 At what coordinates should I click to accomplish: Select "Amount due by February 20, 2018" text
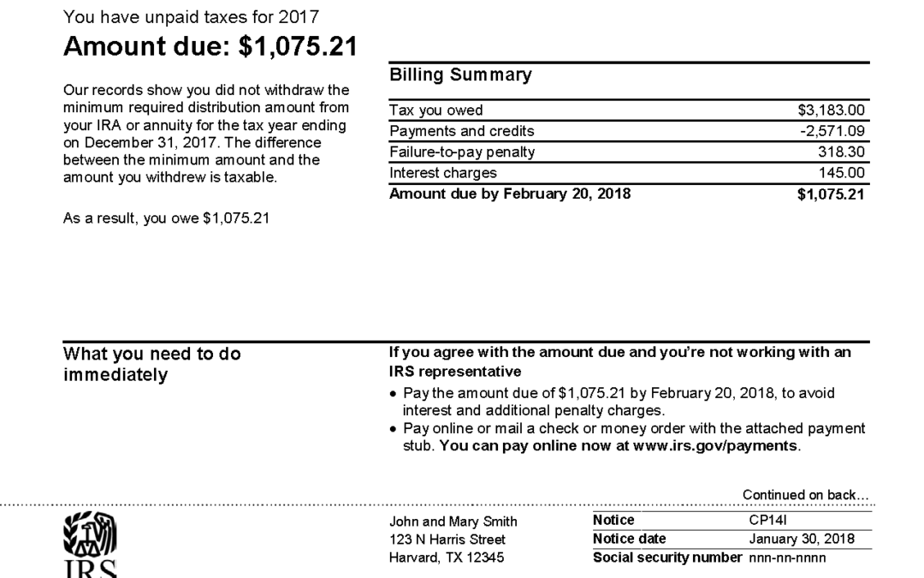tap(510, 194)
